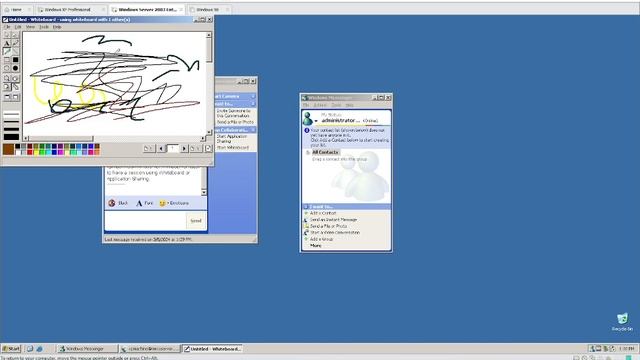640x360 pixels.
Task: Open the Emoticons dropdown
Action: 174,203
